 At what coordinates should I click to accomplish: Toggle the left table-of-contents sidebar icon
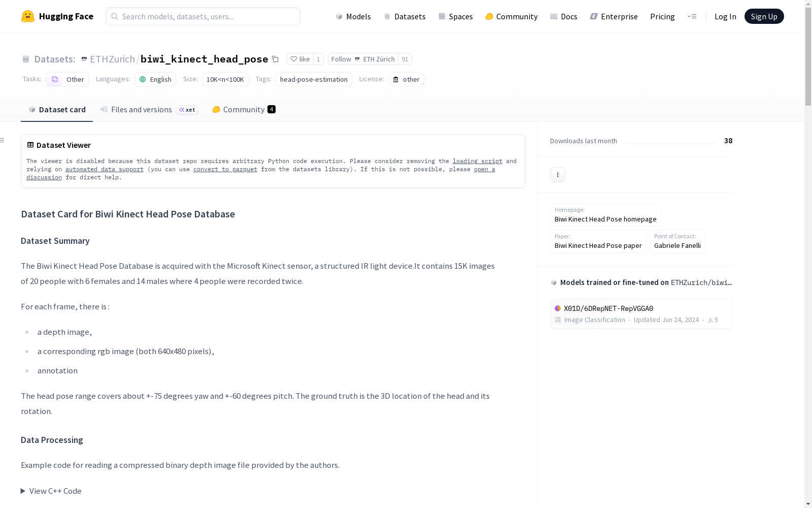pos(3,140)
